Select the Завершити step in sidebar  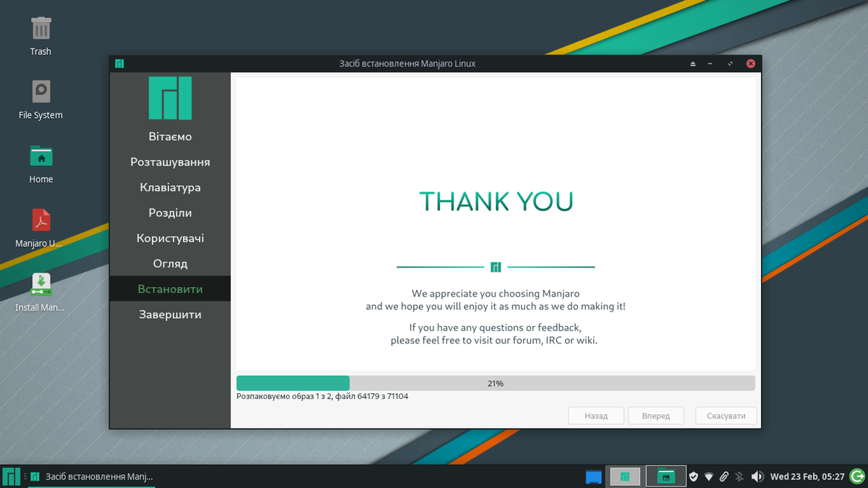[170, 314]
